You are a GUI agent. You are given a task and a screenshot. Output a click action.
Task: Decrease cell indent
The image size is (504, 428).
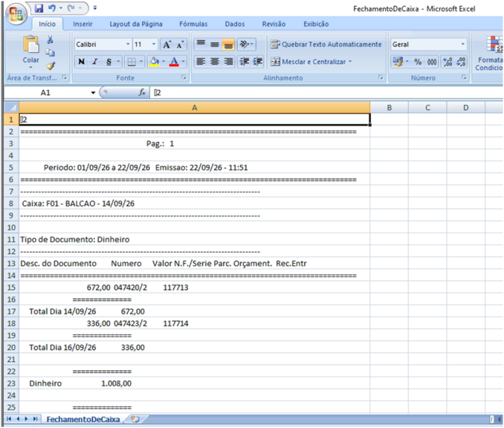pyautogui.click(x=245, y=62)
